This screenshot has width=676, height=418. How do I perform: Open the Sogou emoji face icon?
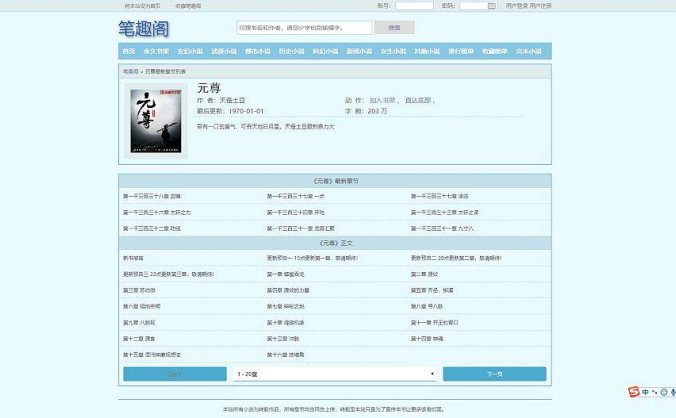664,392
